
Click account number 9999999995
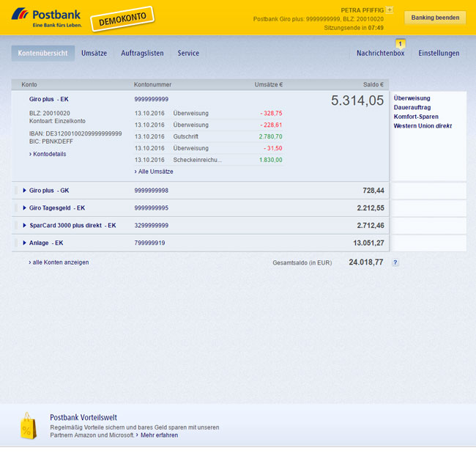(152, 208)
